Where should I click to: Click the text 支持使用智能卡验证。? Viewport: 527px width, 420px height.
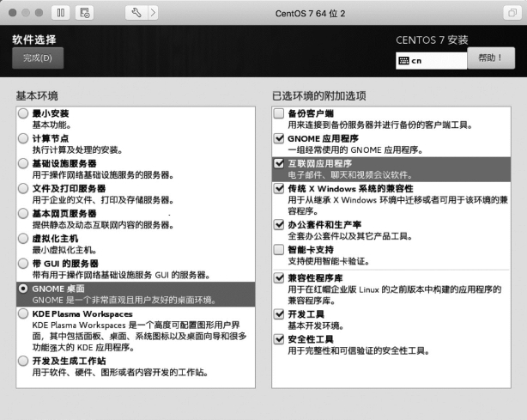pyautogui.click(x=329, y=261)
